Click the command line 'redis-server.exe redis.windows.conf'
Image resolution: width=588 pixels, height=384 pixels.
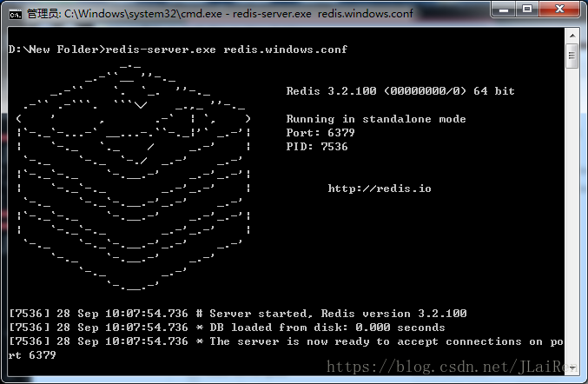[x=226, y=50]
